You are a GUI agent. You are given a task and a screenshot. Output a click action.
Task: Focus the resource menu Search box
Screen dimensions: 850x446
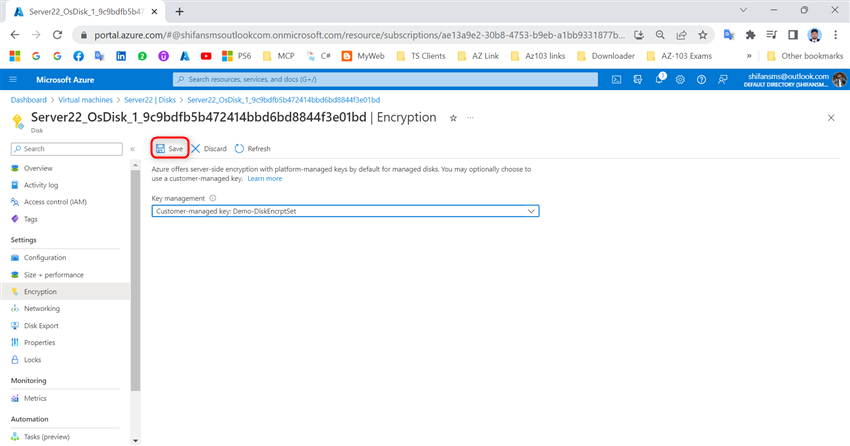67,149
